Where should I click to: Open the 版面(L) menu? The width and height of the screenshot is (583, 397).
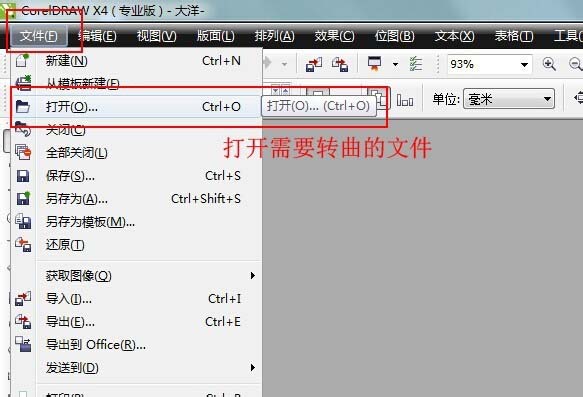[216, 36]
